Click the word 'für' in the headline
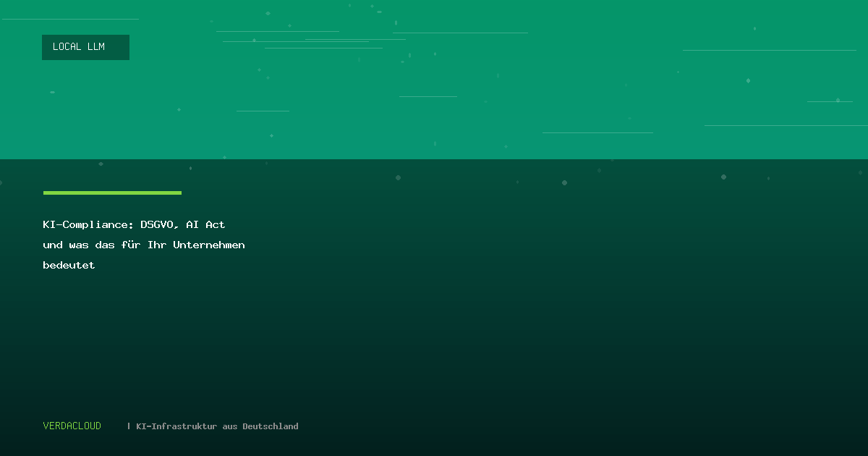868x456 pixels. point(130,245)
